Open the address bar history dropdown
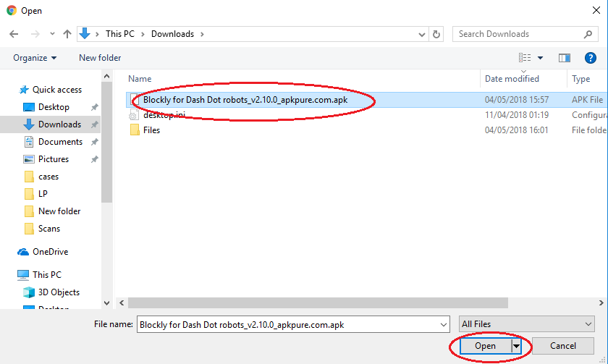The height and width of the screenshot is (364, 608). [x=422, y=35]
